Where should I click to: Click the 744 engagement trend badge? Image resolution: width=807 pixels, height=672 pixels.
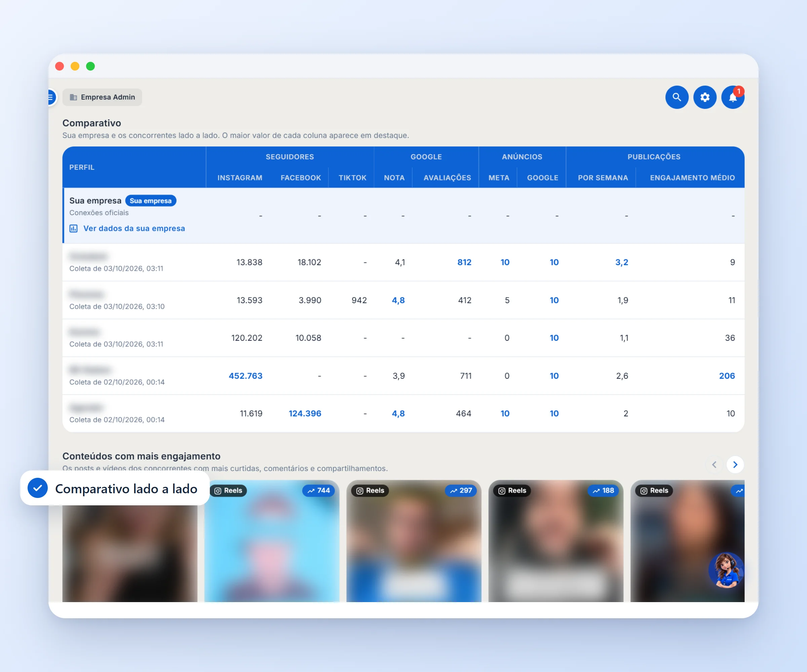(318, 490)
